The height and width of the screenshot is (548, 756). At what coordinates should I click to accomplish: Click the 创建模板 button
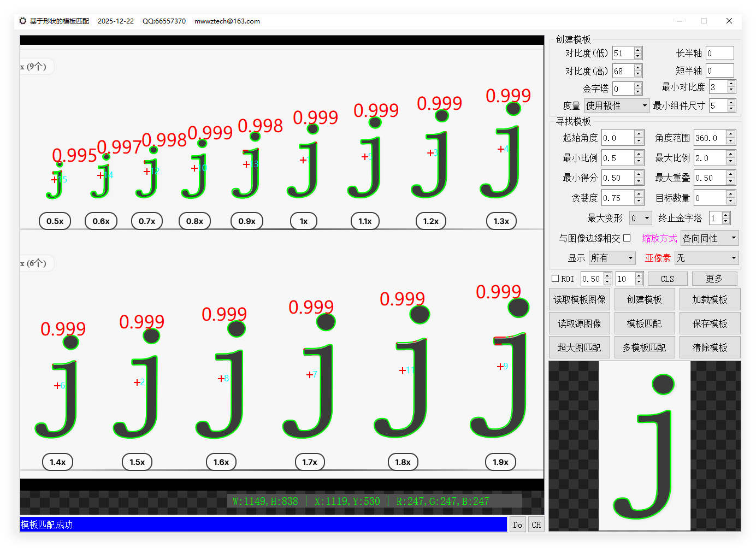pyautogui.click(x=644, y=299)
